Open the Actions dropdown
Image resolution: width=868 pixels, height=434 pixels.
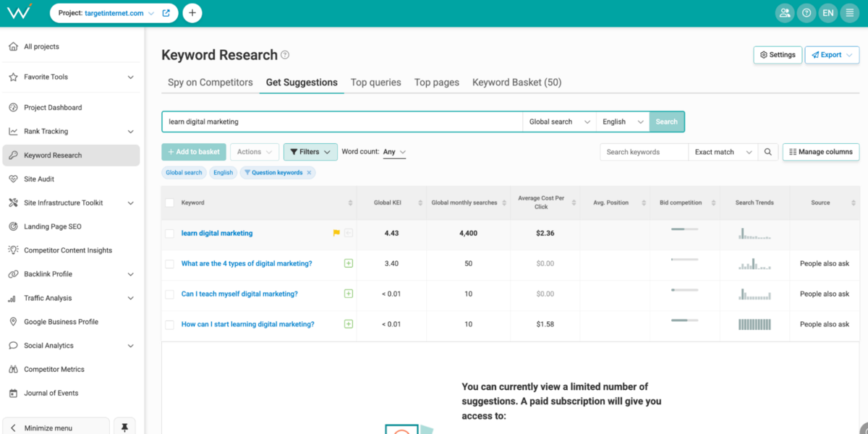click(255, 152)
